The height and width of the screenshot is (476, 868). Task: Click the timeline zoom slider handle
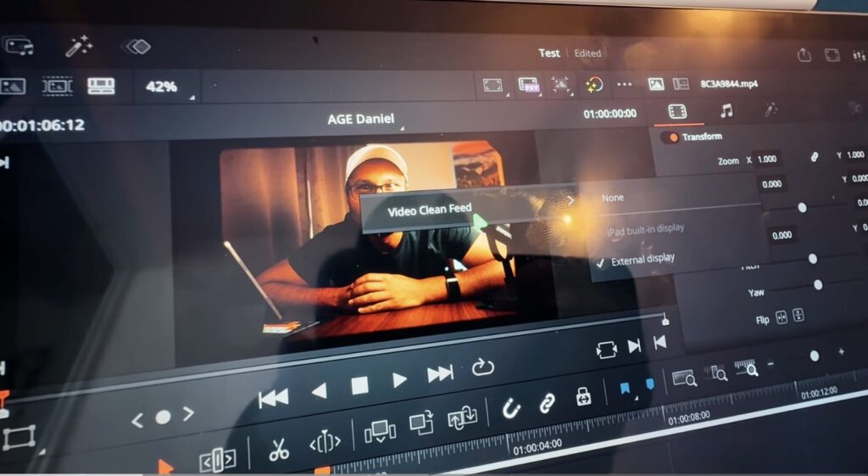click(815, 356)
